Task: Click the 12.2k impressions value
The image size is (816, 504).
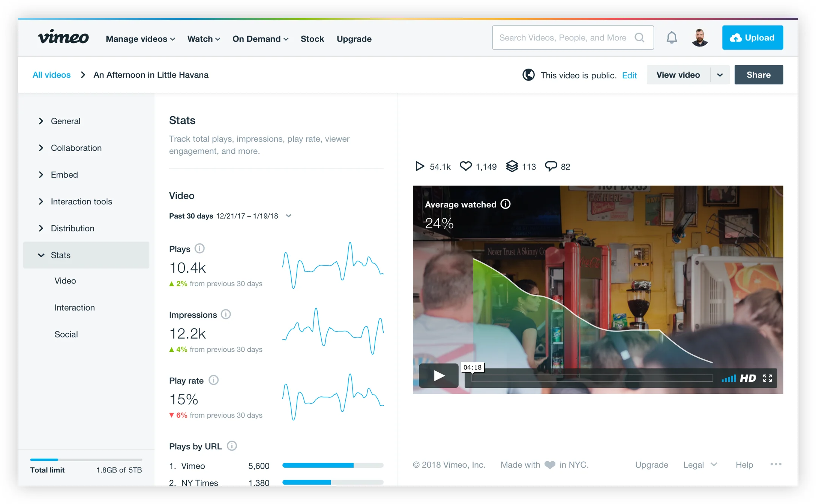Action: click(187, 333)
